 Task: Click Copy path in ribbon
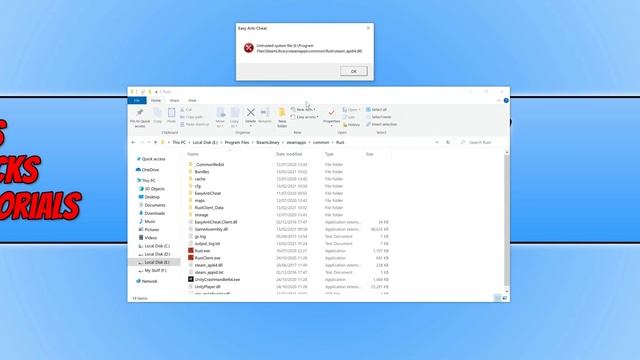[x=191, y=117]
